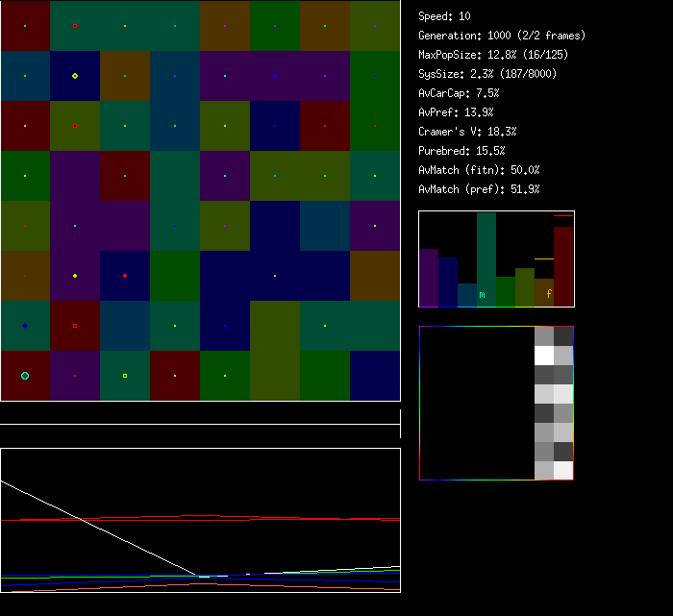Viewport: 673px width, 616px height.
Task: Pick the red square marker on the olive cell
Action: tap(75, 126)
